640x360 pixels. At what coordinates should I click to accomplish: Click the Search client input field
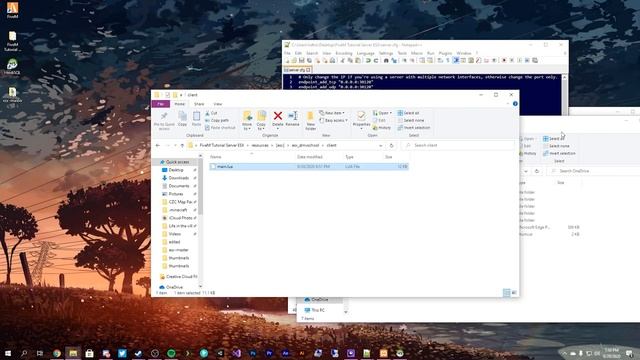[x=459, y=146]
